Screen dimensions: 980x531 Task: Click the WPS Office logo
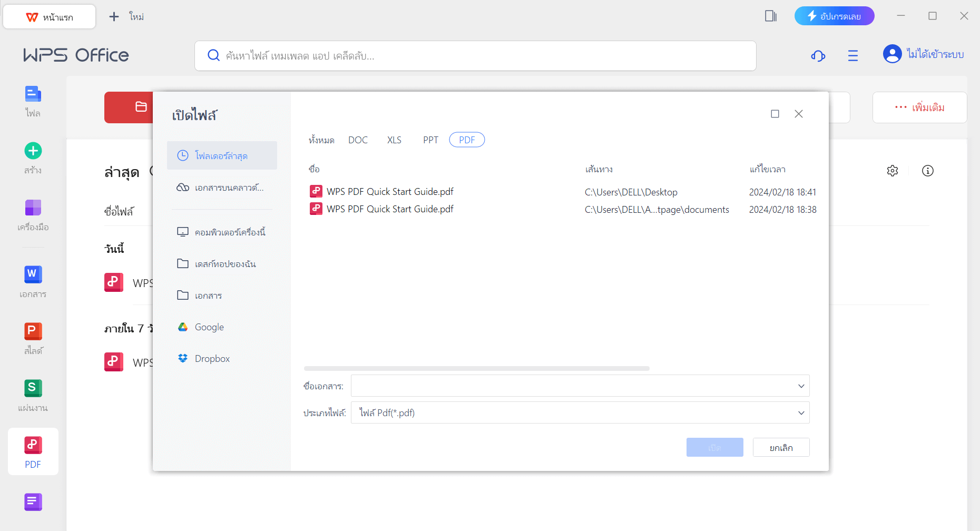click(76, 55)
